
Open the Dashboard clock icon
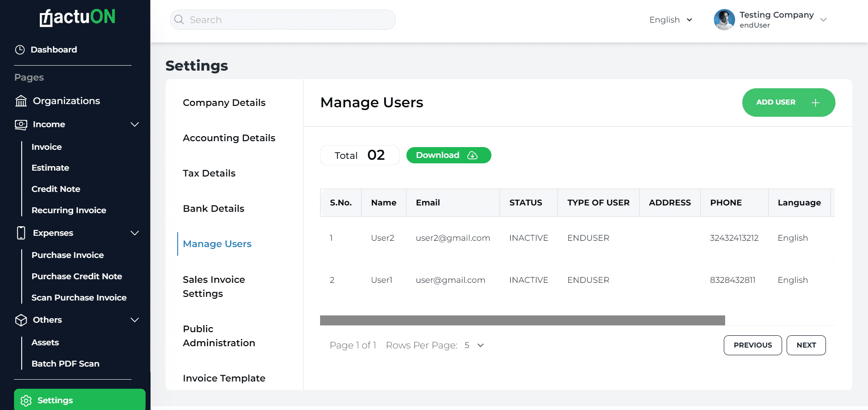[20, 50]
